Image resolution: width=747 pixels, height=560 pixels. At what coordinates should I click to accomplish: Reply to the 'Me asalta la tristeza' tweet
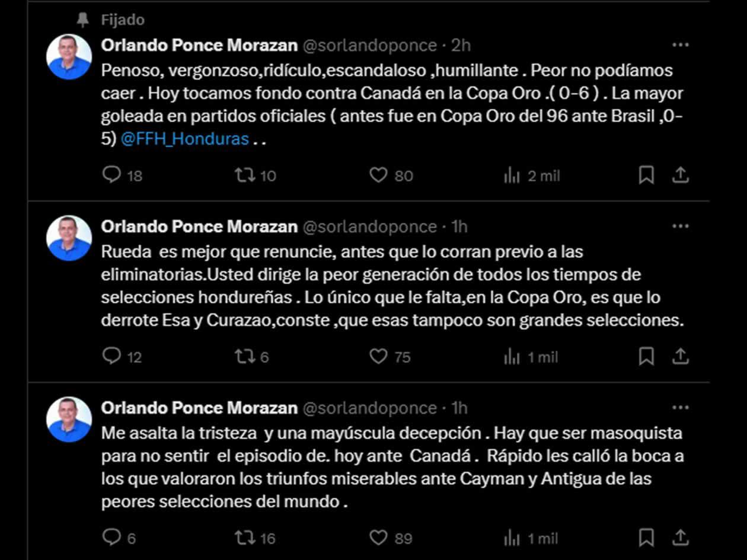[112, 537]
